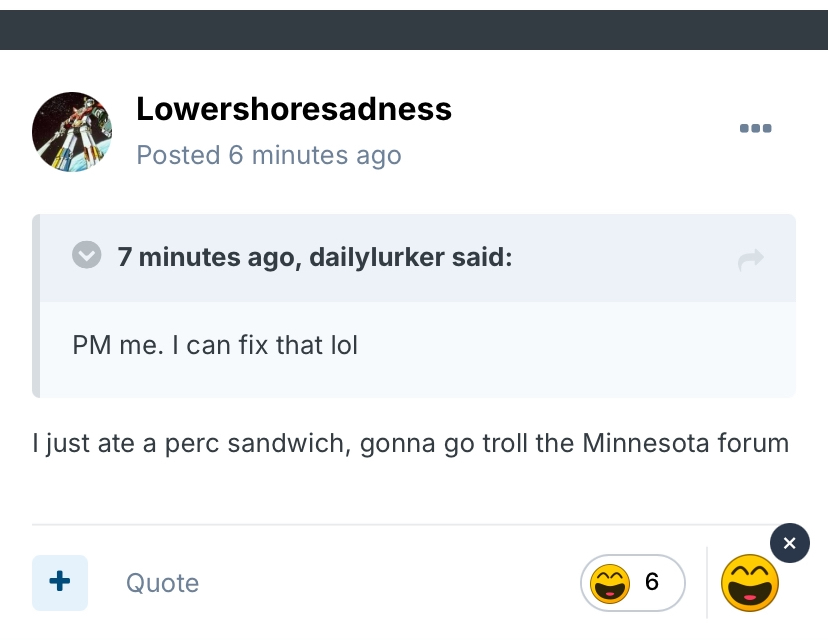This screenshot has height=640, width=828.
Task: Open the three-dot post options menu
Action: (755, 128)
